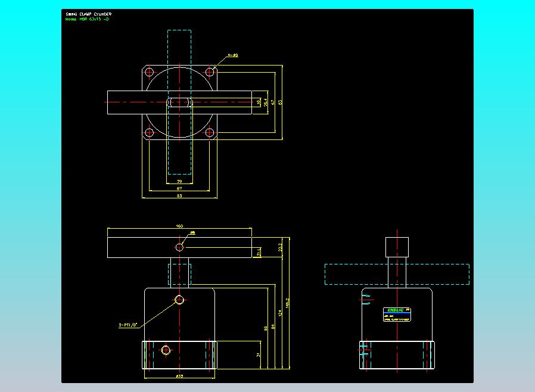Click the ø9 leader label in top view
This screenshot has height=392, width=535.
click(234, 55)
